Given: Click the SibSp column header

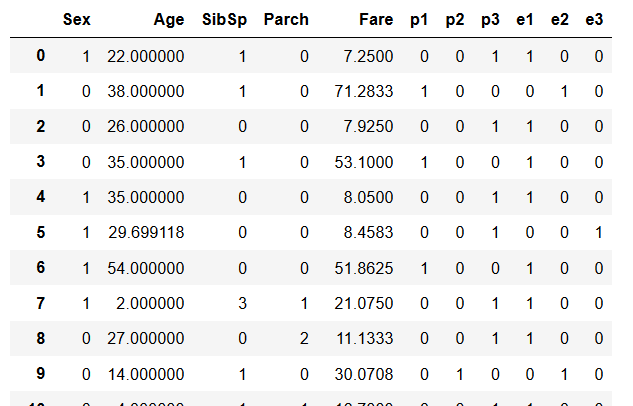Looking at the screenshot, I should pos(224,19).
